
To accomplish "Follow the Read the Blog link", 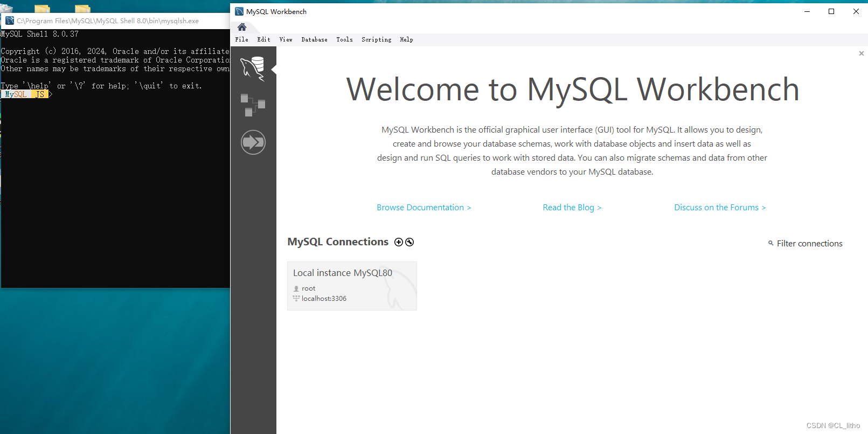I will coord(572,208).
